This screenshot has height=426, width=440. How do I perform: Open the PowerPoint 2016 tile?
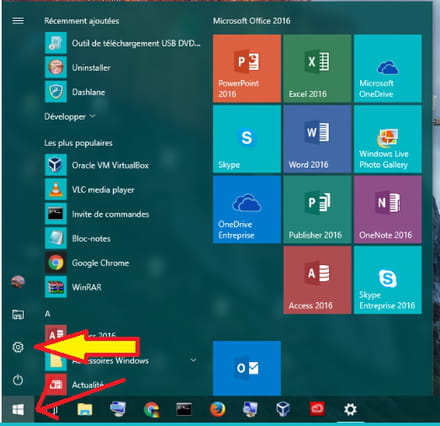click(247, 68)
